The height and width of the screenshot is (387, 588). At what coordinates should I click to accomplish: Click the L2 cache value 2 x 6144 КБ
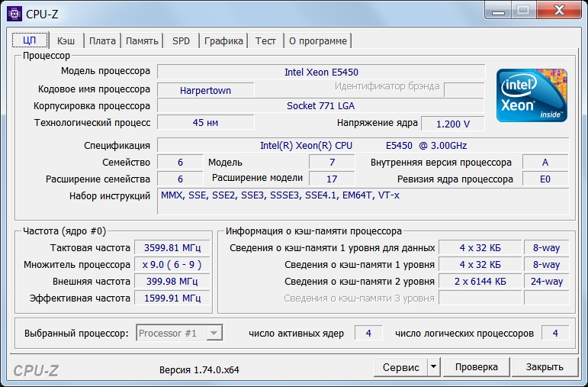[x=480, y=281]
